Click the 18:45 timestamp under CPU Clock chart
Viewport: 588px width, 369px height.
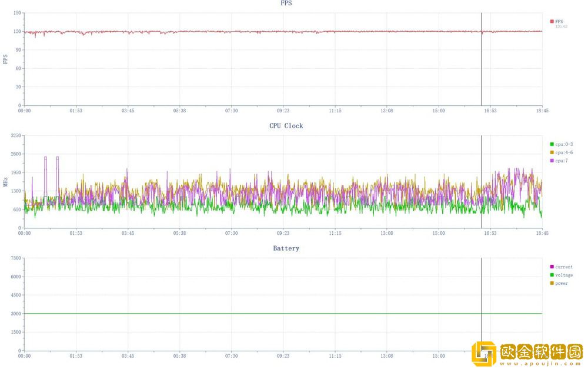pos(542,233)
